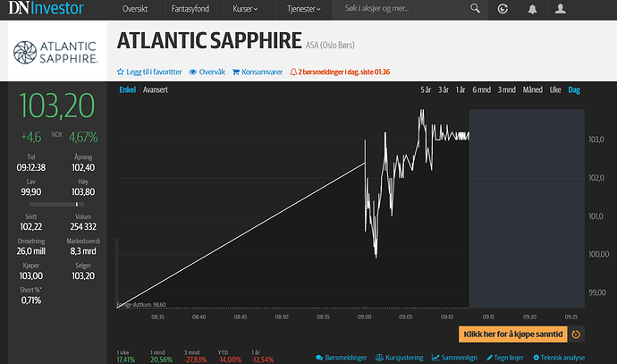This screenshot has height=364, width=617.
Task: Open the user profile icon
Action: tap(561, 10)
